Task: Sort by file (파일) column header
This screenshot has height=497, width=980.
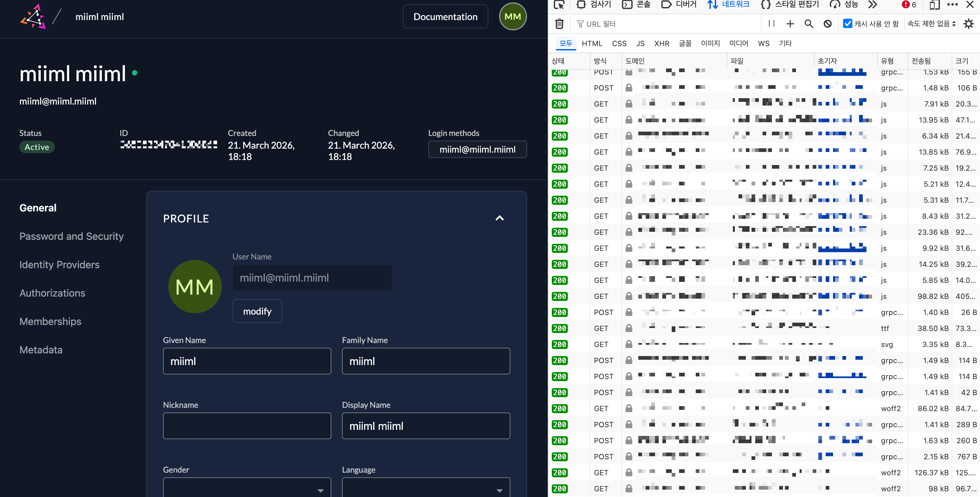Action: (770, 61)
